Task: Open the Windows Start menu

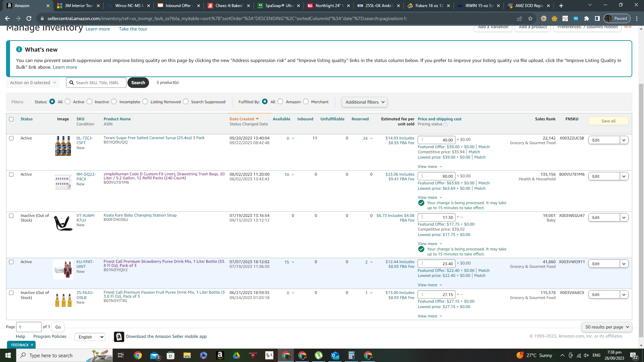Action: click(x=8, y=355)
